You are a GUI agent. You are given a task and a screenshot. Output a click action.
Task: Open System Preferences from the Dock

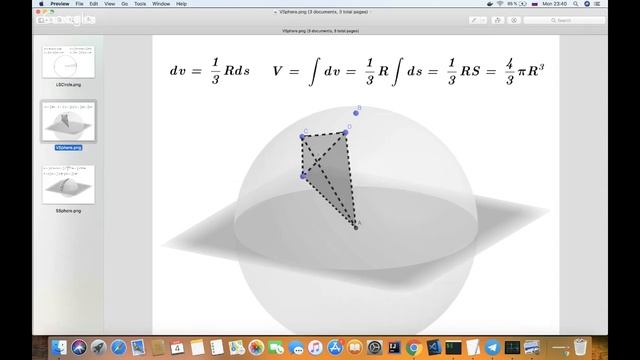click(x=375, y=348)
